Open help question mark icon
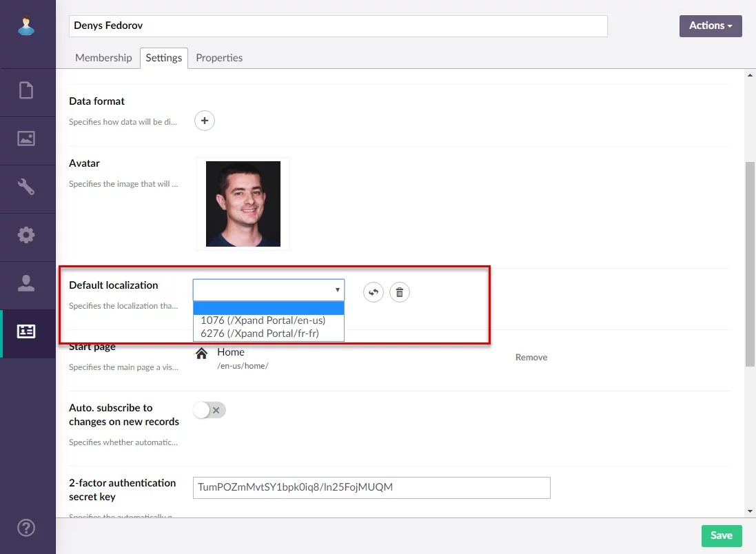This screenshot has height=554, width=756. pyautogui.click(x=26, y=528)
